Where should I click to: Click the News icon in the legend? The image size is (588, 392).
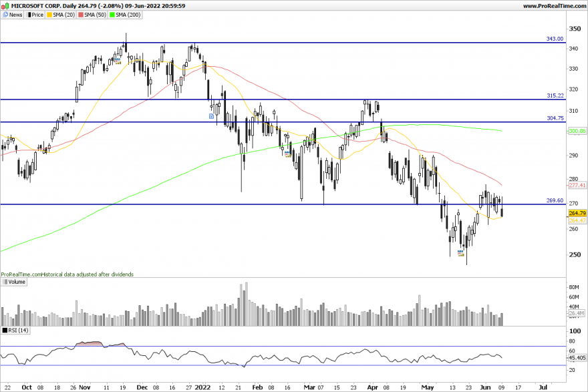click(x=5, y=15)
